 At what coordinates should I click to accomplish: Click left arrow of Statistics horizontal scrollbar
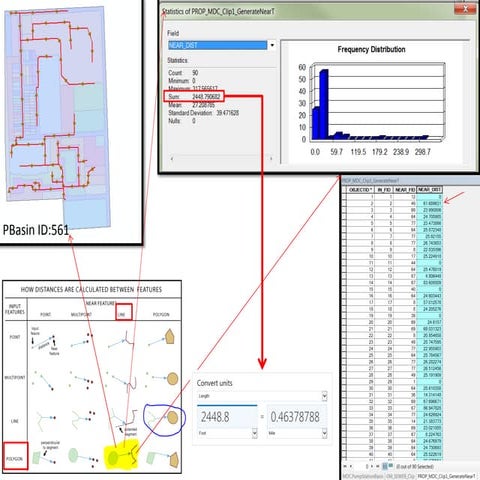point(172,159)
